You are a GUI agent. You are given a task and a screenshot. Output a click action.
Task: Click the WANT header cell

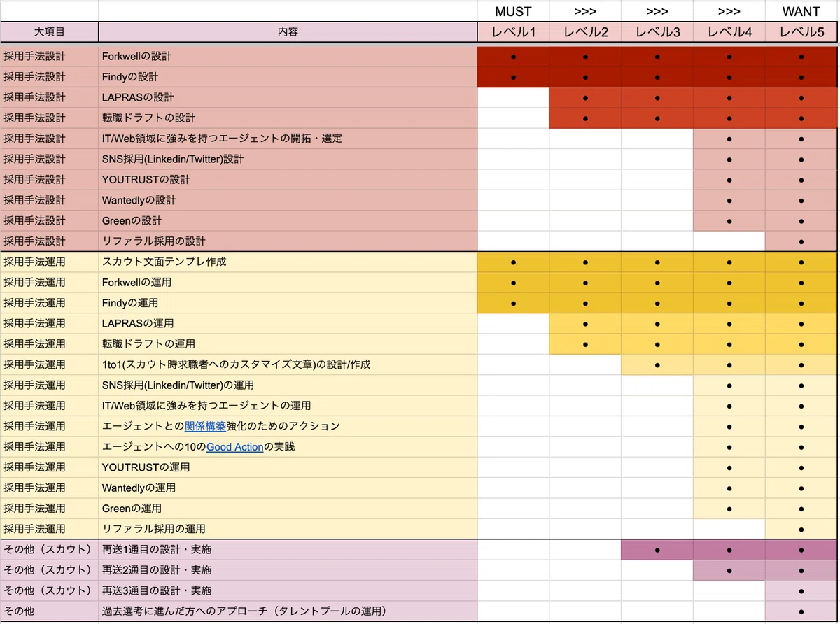pyautogui.click(x=801, y=11)
